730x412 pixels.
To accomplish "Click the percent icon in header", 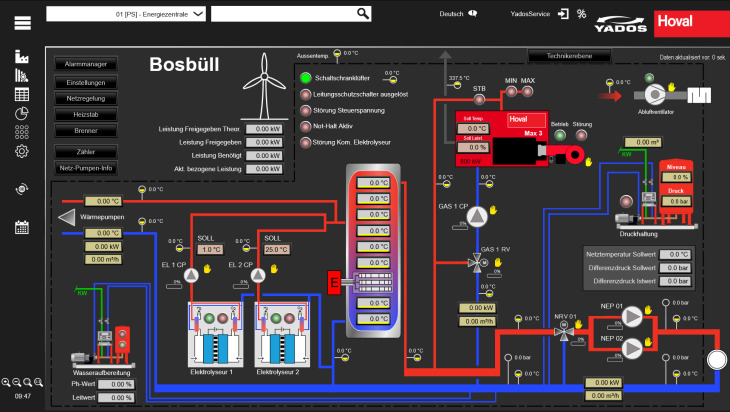I will [x=581, y=14].
